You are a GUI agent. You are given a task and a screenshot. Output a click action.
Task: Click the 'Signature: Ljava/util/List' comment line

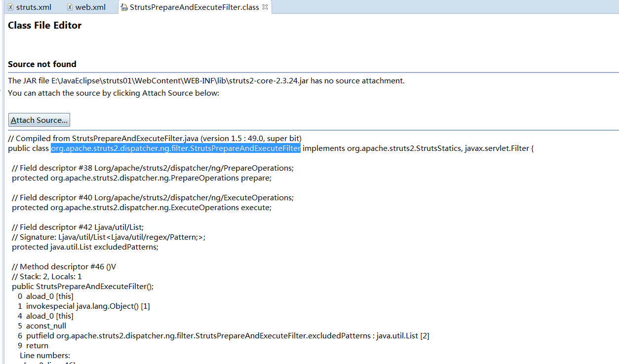tap(109, 237)
